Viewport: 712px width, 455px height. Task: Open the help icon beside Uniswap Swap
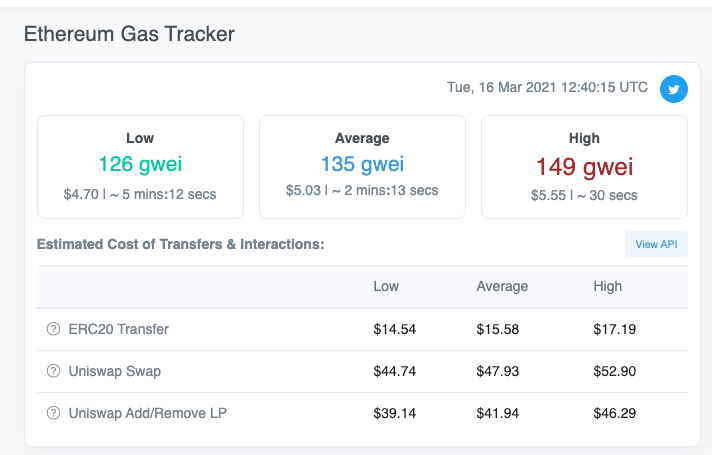pyautogui.click(x=54, y=371)
